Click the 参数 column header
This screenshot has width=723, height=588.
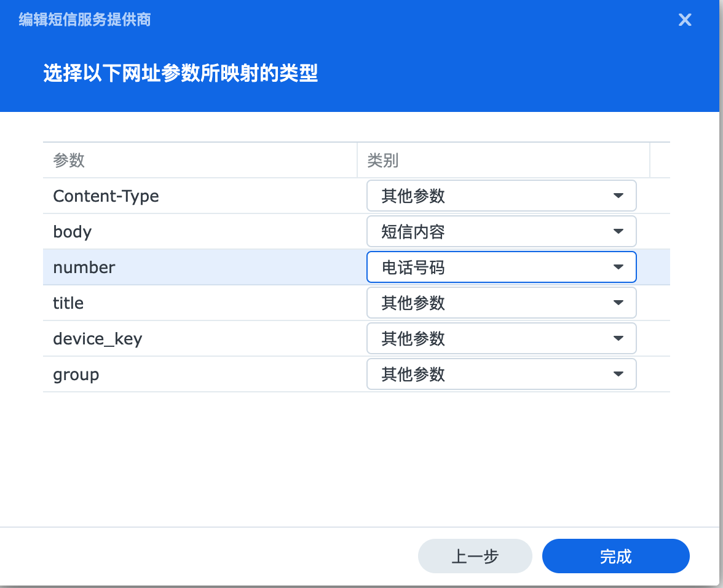tap(200, 160)
